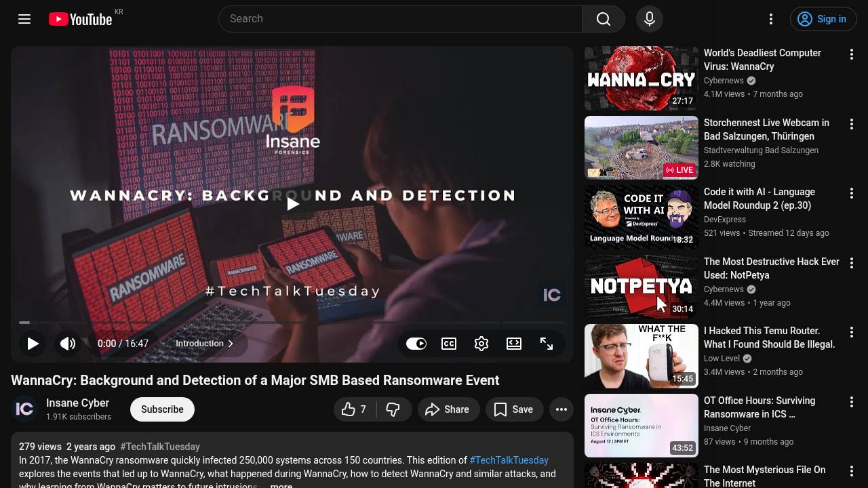The width and height of the screenshot is (868, 488).
Task: Click the Cybernews channel under WannaCry video
Action: point(724,81)
